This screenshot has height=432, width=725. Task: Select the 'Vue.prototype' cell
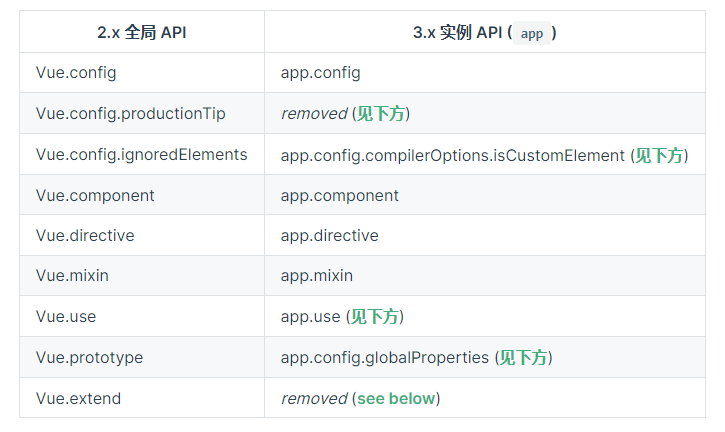(x=142, y=357)
